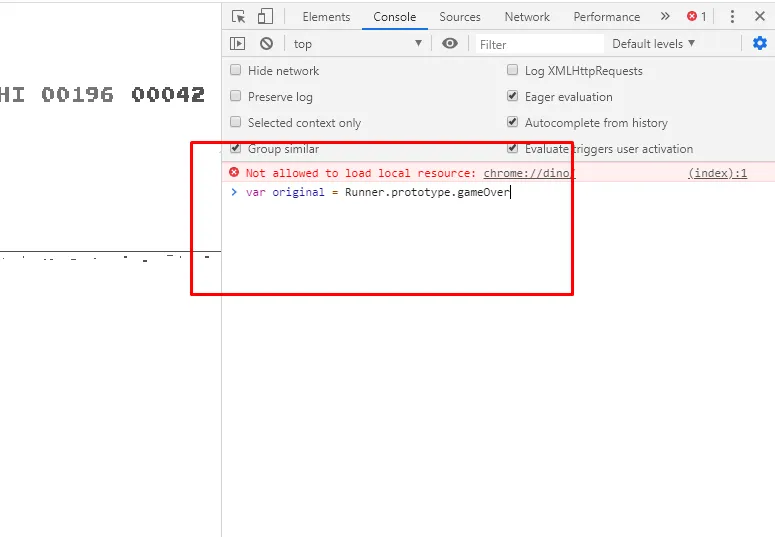This screenshot has width=775, height=537.
Task: Uncheck Autocomplete from history checkbox
Action: (x=513, y=122)
